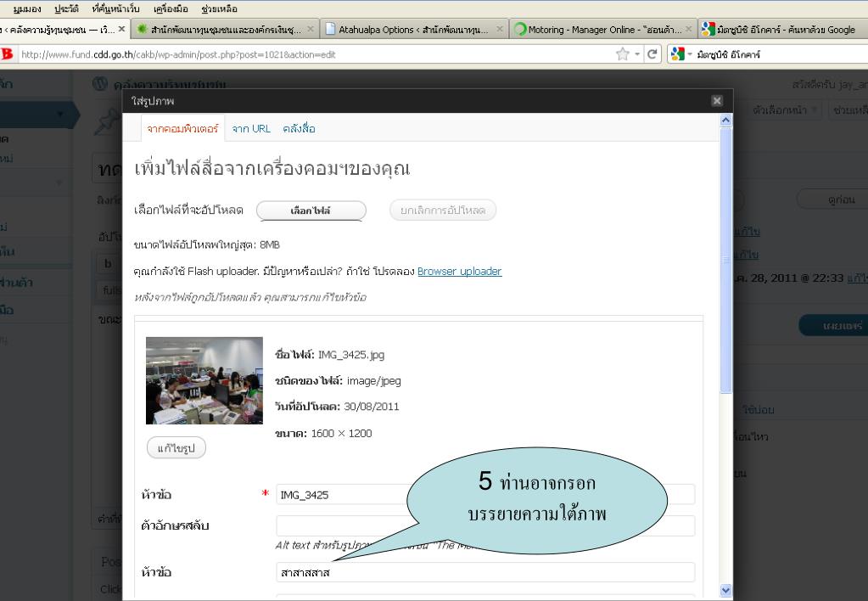This screenshot has width=868, height=601.
Task: Expand the ตัวเลือกหน้า screen options dropdown
Action: 785,110
